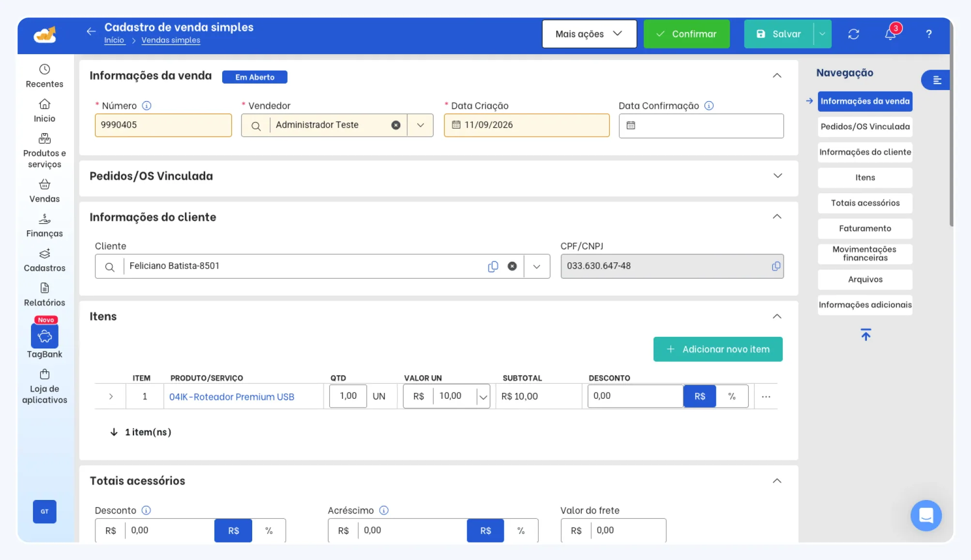Set totals Desconto to percent mode
Image resolution: width=971 pixels, height=560 pixels.
tap(269, 530)
